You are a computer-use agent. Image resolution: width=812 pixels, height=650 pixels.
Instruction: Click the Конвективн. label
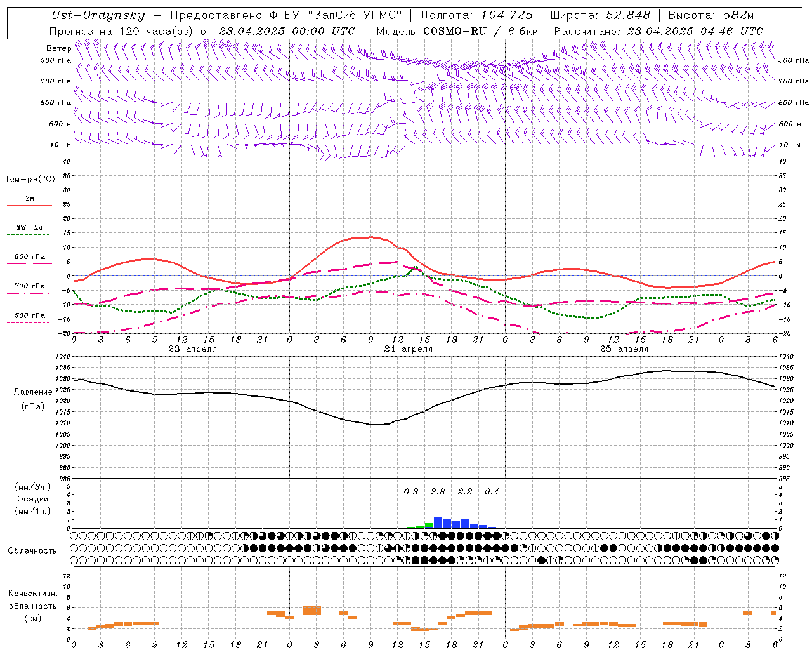(x=33, y=594)
